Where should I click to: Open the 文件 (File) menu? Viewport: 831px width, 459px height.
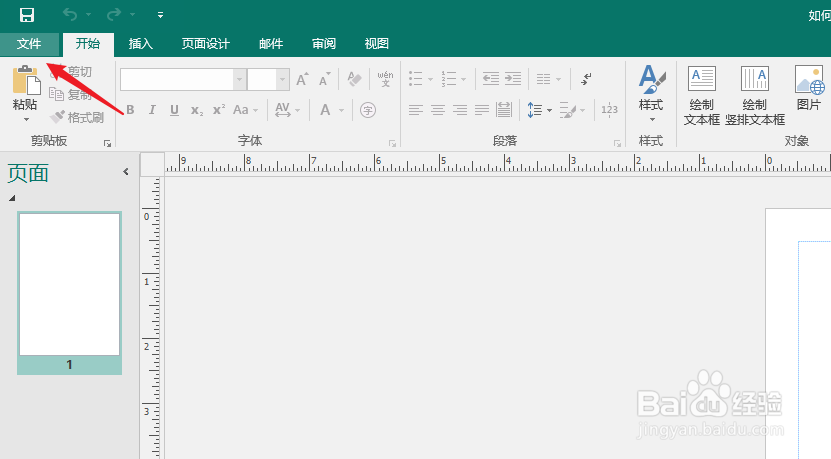click(29, 43)
